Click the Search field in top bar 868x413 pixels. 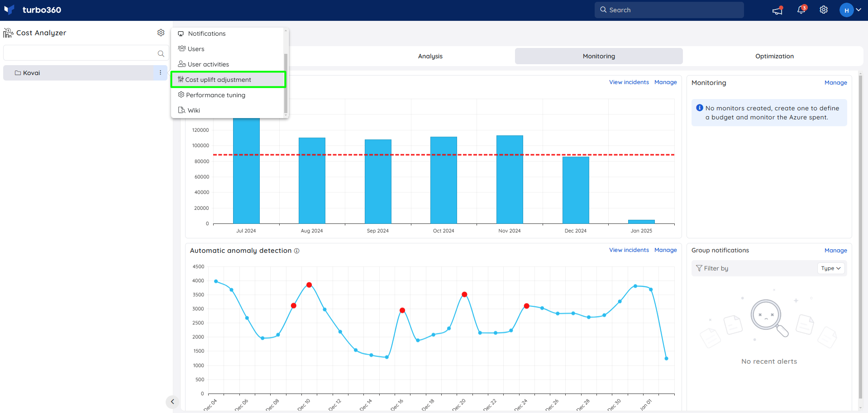point(669,10)
